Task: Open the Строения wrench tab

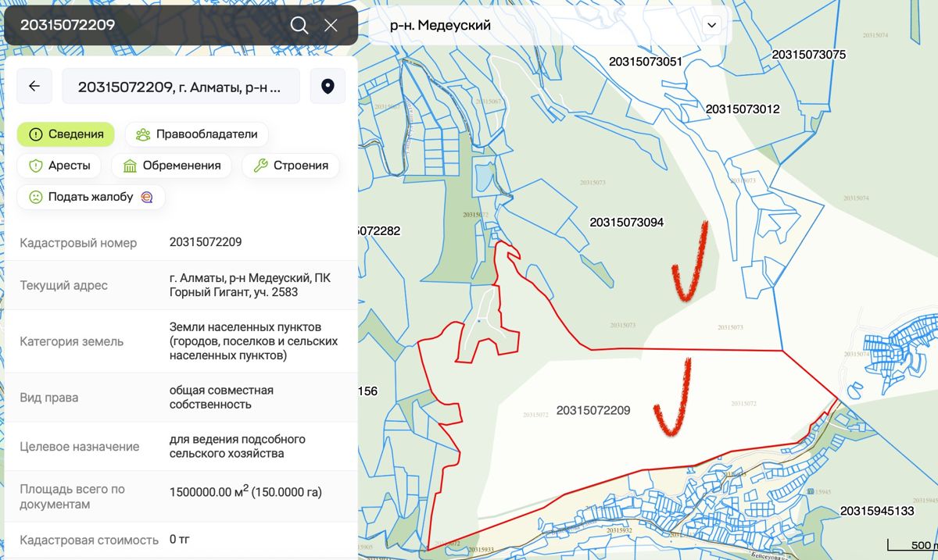Action: pyautogui.click(x=291, y=166)
